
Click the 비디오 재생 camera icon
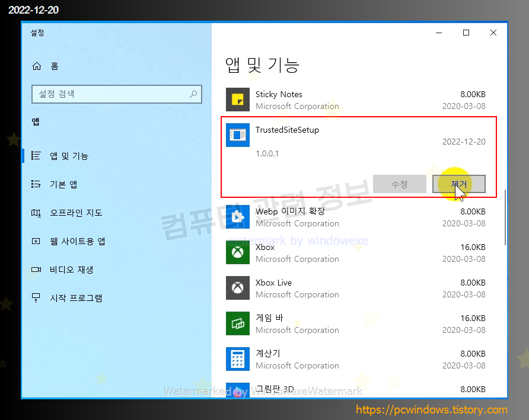(x=36, y=270)
